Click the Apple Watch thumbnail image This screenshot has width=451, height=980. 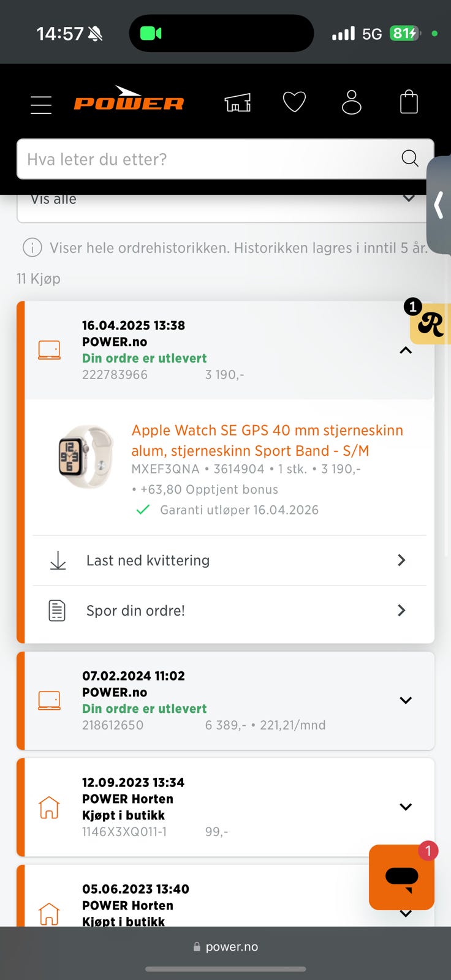coord(86,457)
